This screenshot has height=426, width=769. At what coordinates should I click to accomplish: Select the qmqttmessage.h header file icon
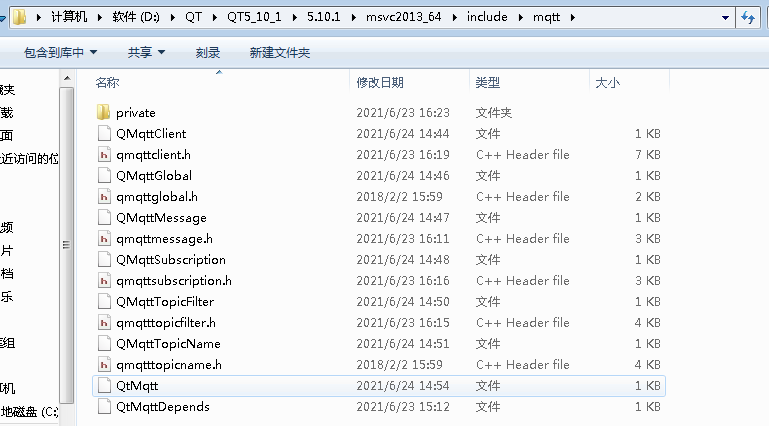tap(104, 239)
